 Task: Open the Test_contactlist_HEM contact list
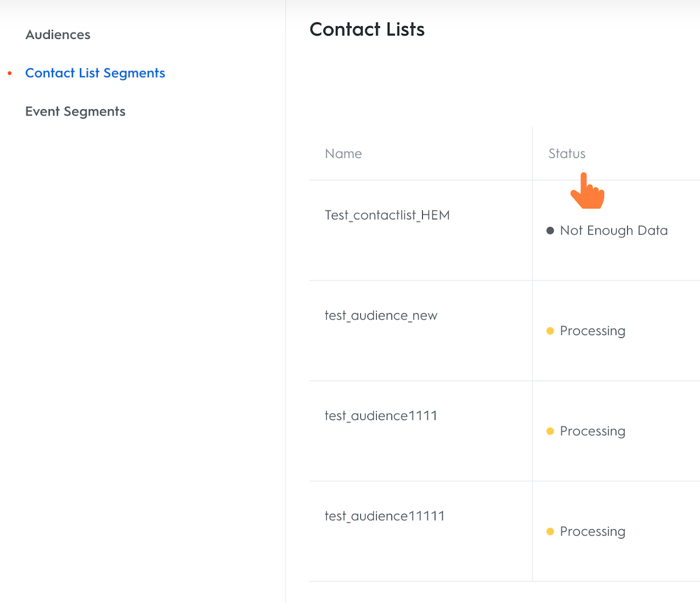pos(387,215)
